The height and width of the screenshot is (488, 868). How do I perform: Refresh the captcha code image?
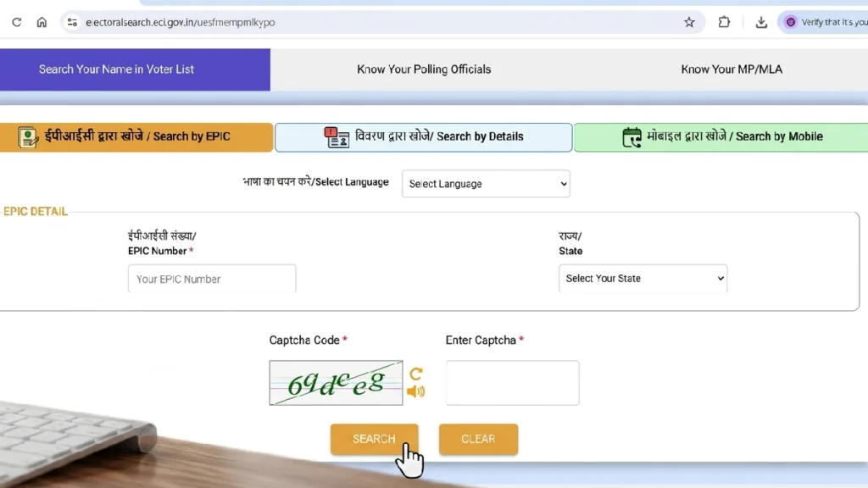(x=415, y=374)
